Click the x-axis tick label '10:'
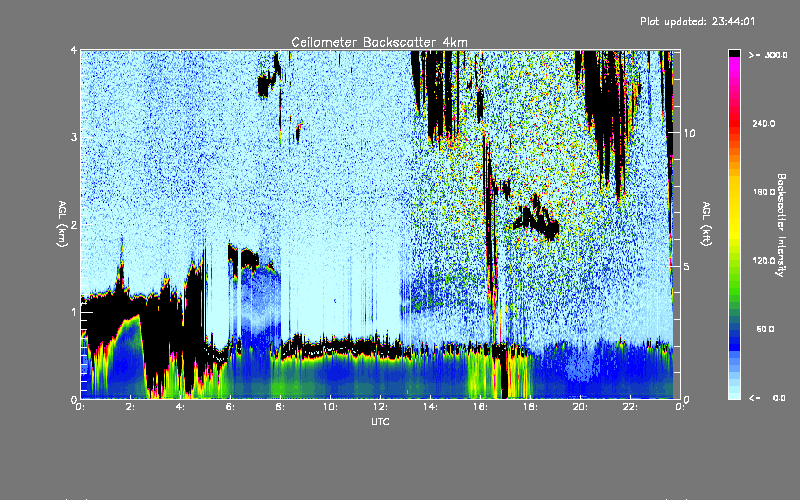Image resolution: width=800 pixels, height=500 pixels. click(x=330, y=407)
